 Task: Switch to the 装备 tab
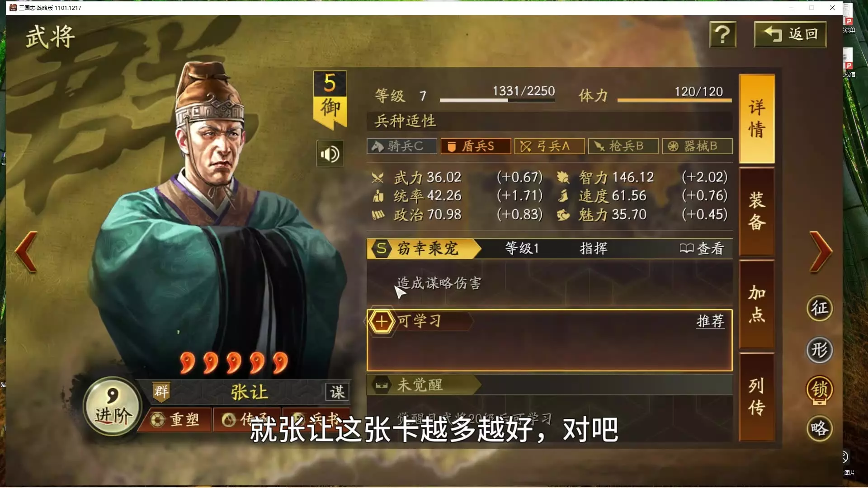coord(757,211)
